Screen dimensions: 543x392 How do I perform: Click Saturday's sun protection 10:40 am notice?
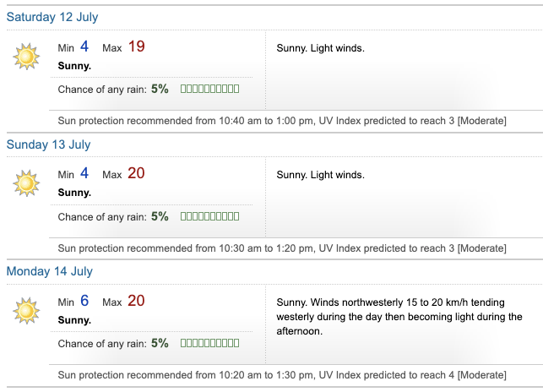[282, 121]
